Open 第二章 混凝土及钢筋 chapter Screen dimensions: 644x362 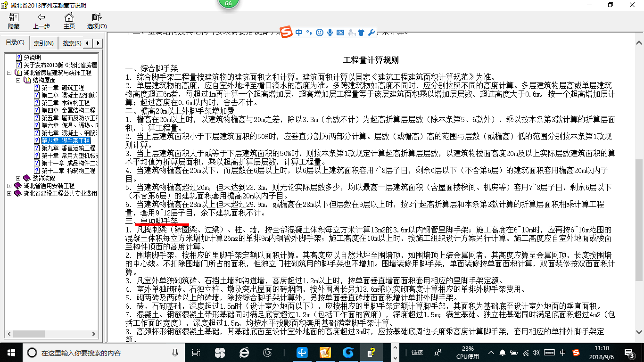click(x=69, y=95)
